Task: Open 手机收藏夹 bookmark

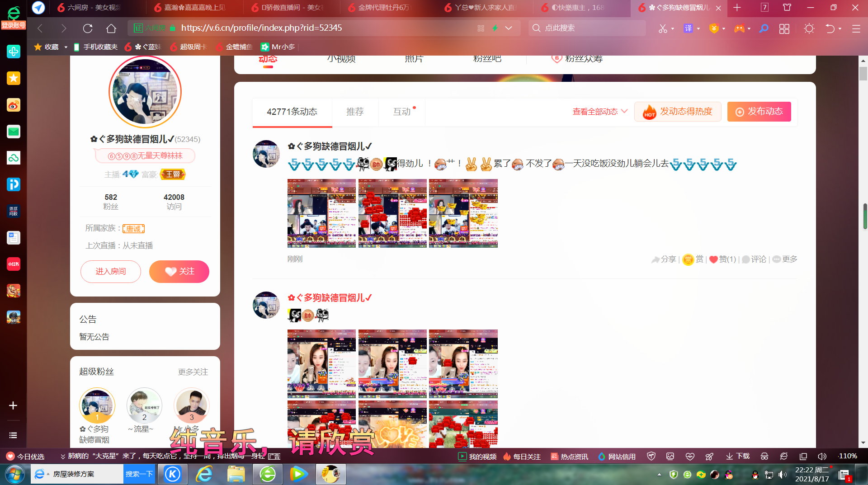Action: click(x=95, y=47)
